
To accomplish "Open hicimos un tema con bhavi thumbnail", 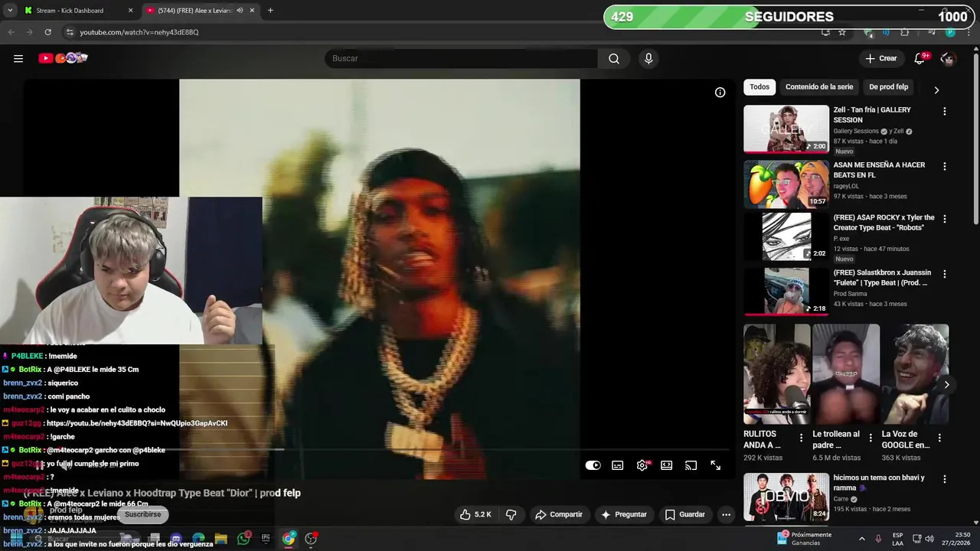I will [x=786, y=497].
